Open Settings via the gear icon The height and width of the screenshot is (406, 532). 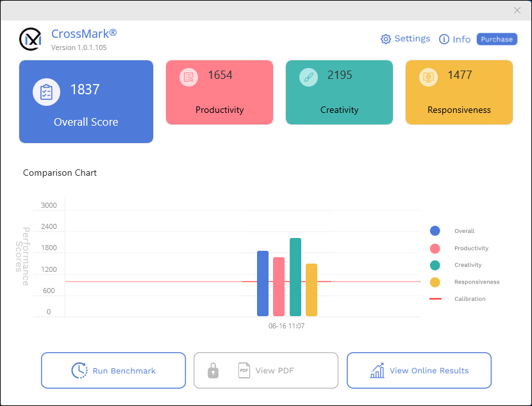pyautogui.click(x=386, y=39)
